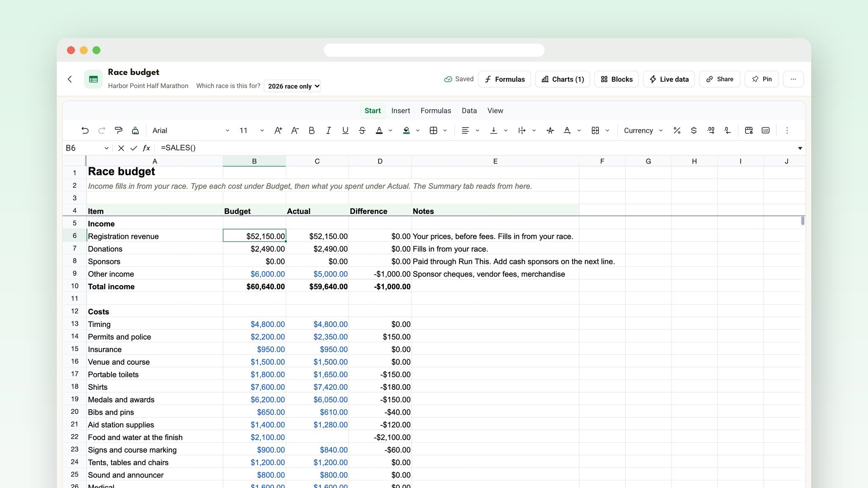Select the paint format roller icon
The image size is (868, 488).
(119, 130)
